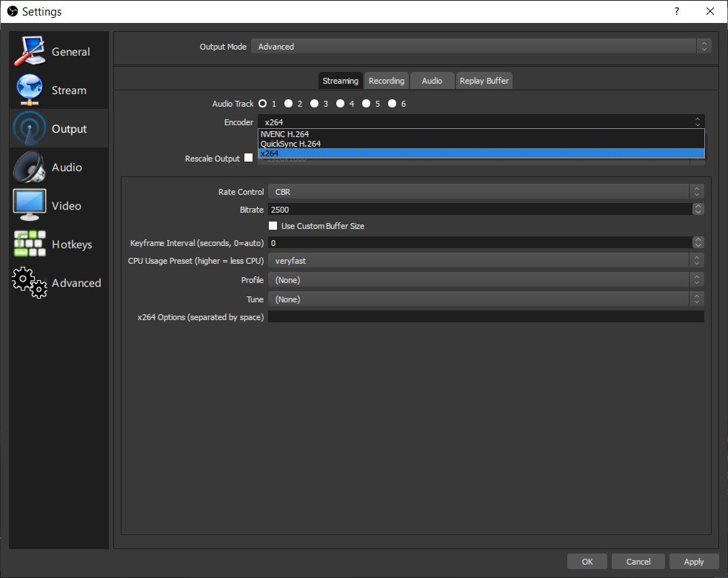Select audio track 3 radio button

314,104
